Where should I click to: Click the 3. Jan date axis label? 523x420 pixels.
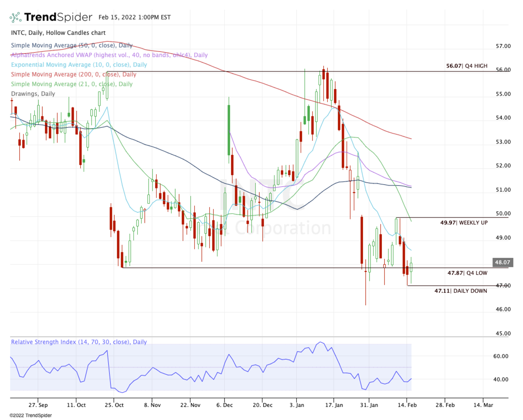pyautogui.click(x=296, y=405)
